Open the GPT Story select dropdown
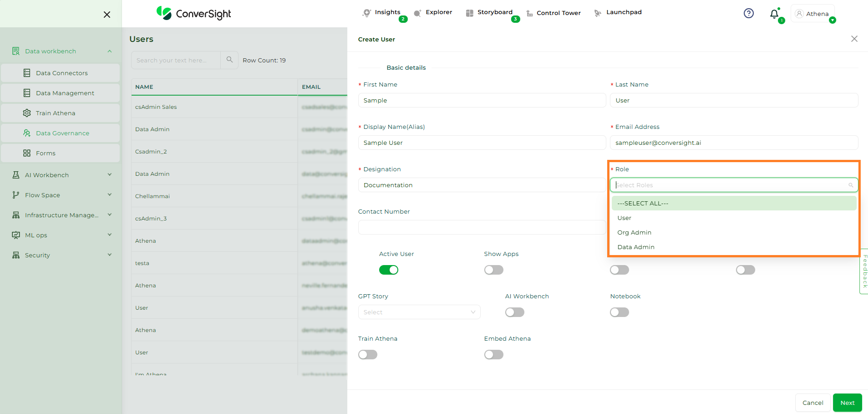Image resolution: width=868 pixels, height=414 pixels. click(419, 312)
